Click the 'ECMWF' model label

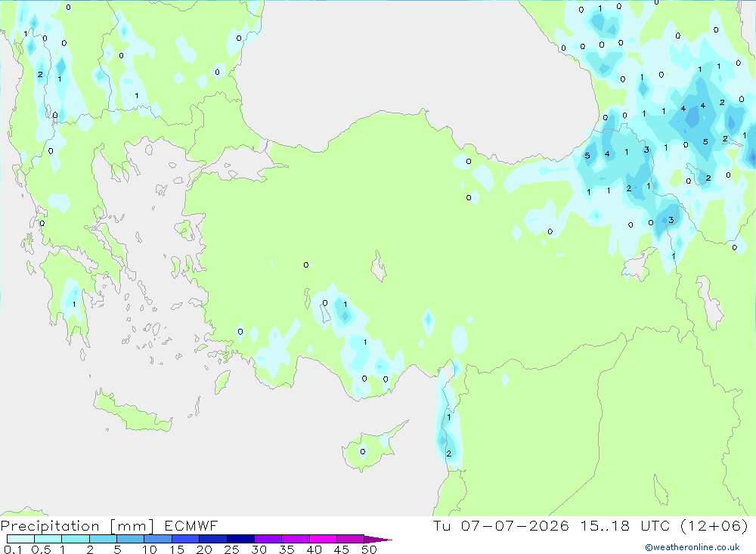(x=191, y=525)
